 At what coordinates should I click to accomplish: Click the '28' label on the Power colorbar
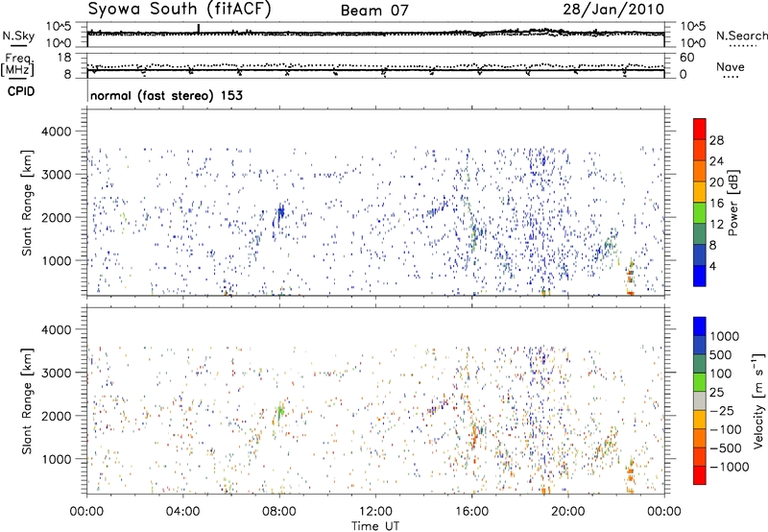716,140
